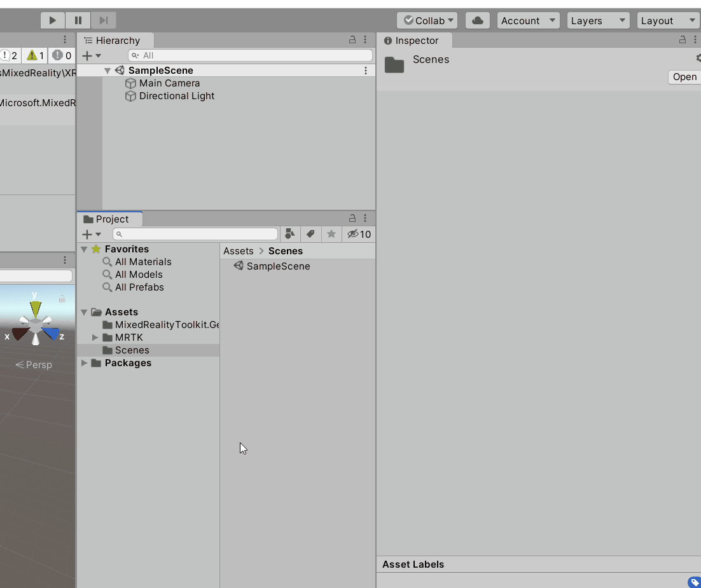
Task: Toggle Console warning messages showing 1
Action: point(36,55)
